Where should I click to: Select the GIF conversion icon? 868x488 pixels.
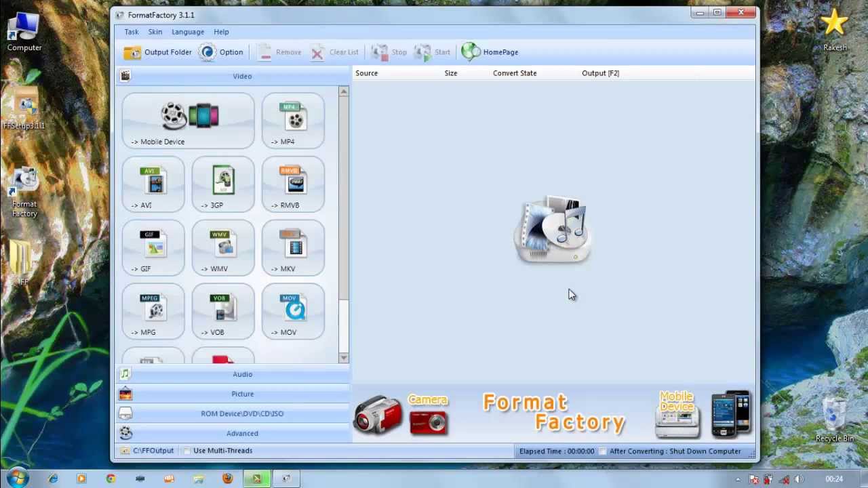[x=153, y=248]
